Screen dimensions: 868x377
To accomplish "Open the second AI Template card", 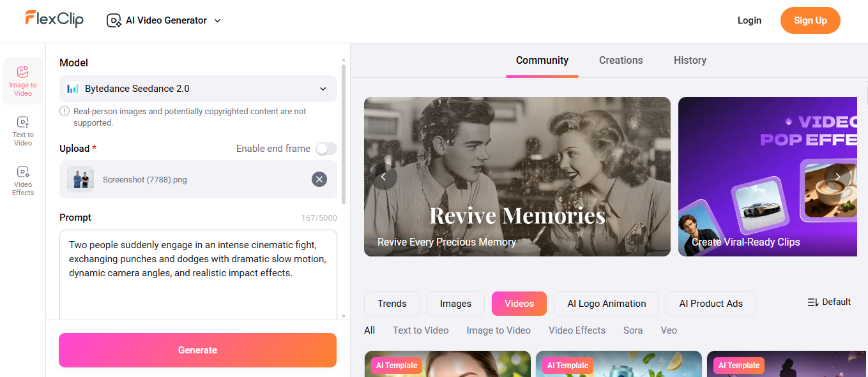I will [618, 364].
